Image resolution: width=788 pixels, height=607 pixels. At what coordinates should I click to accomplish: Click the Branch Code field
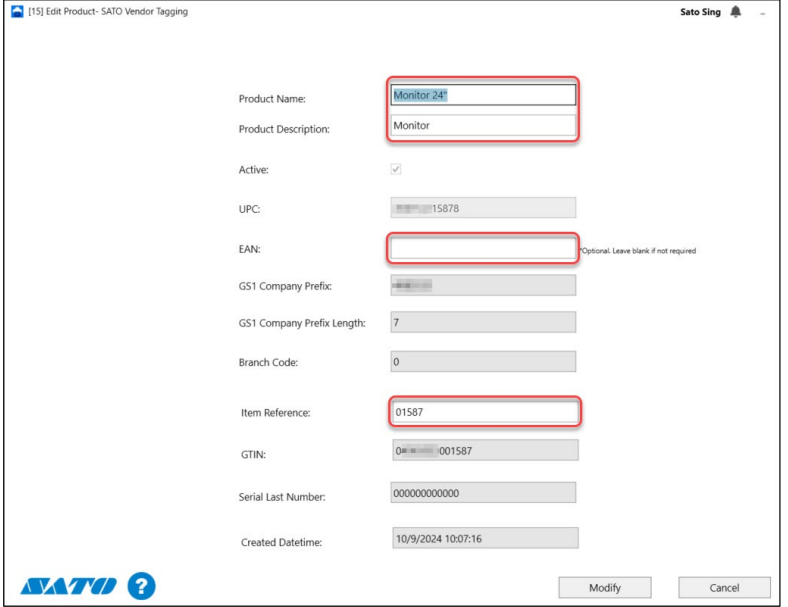483,361
